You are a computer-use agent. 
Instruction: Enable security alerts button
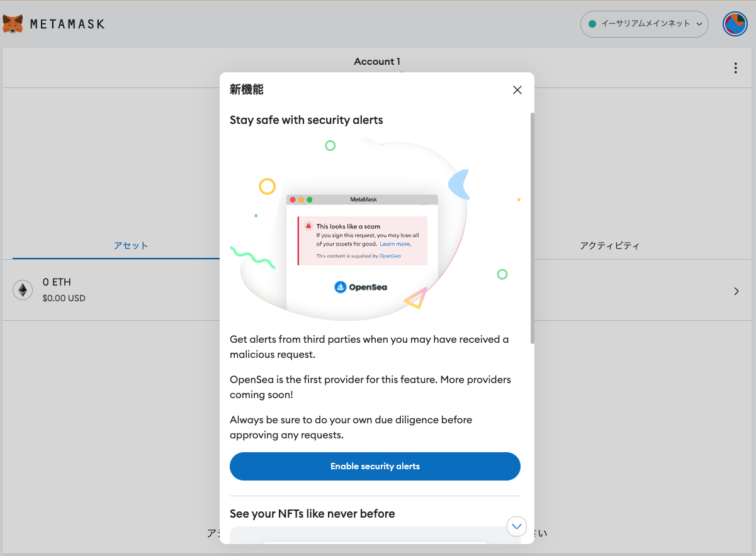375,466
